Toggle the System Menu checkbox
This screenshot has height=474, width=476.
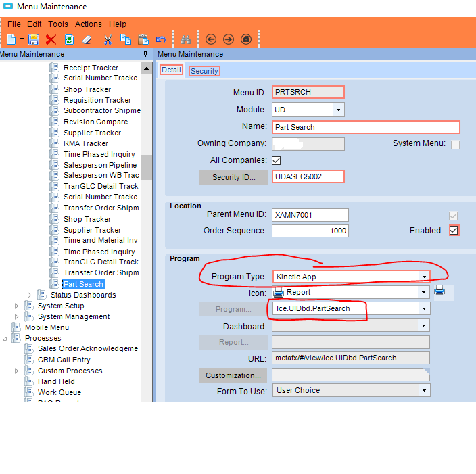(455, 145)
